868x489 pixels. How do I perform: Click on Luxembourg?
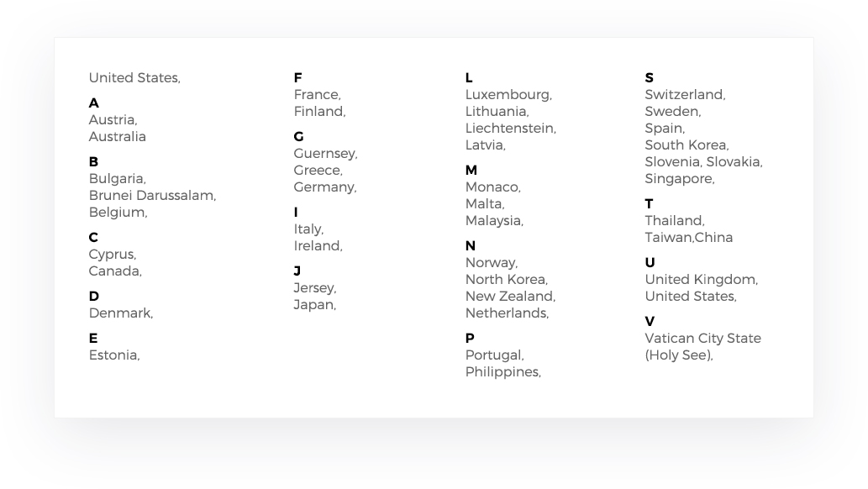pyautogui.click(x=508, y=95)
